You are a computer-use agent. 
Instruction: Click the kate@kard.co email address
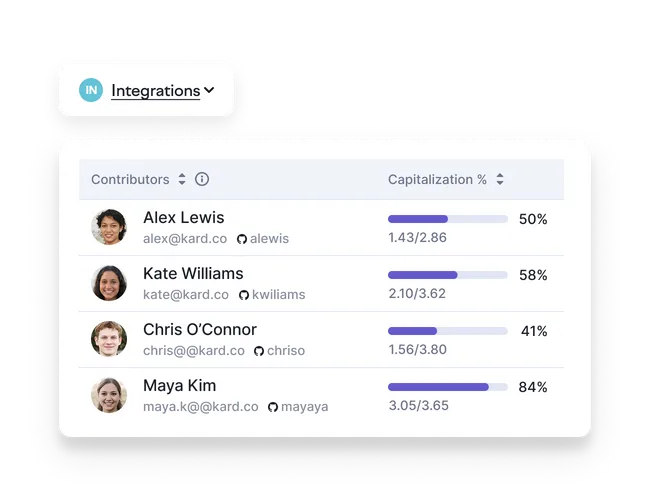pos(186,295)
